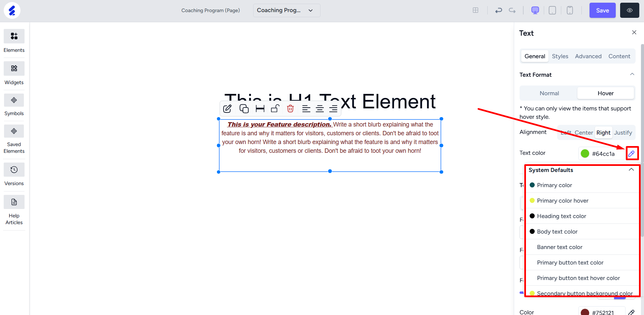Image resolution: width=644 pixels, height=315 pixels.
Task: Undo the last change
Action: point(498,10)
